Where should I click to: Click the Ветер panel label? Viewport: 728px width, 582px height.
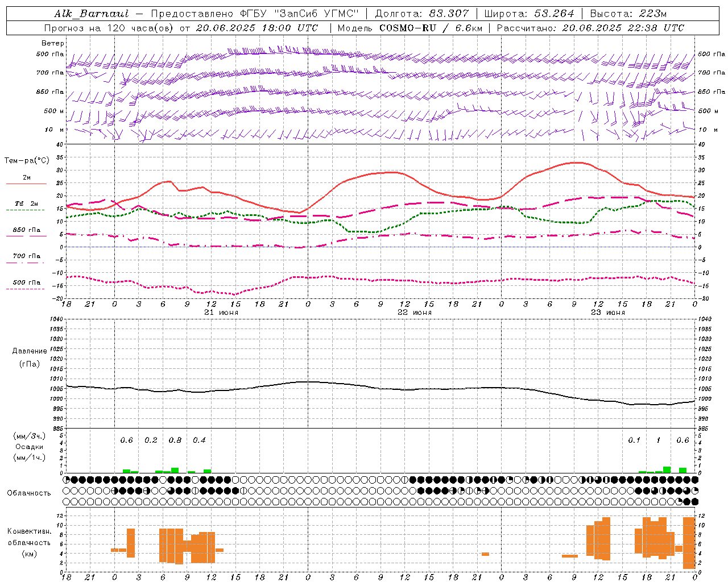[53, 43]
